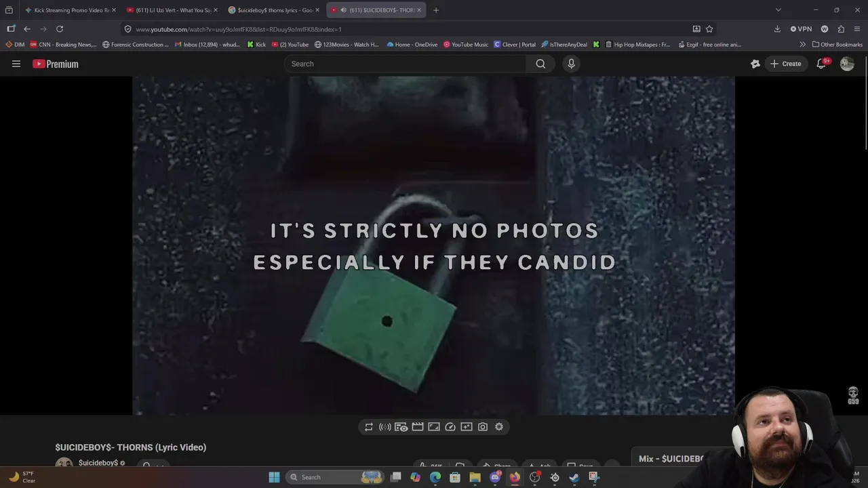The width and height of the screenshot is (868, 488).
Task: Open picture-in-picture icon in address bar
Action: point(696,29)
